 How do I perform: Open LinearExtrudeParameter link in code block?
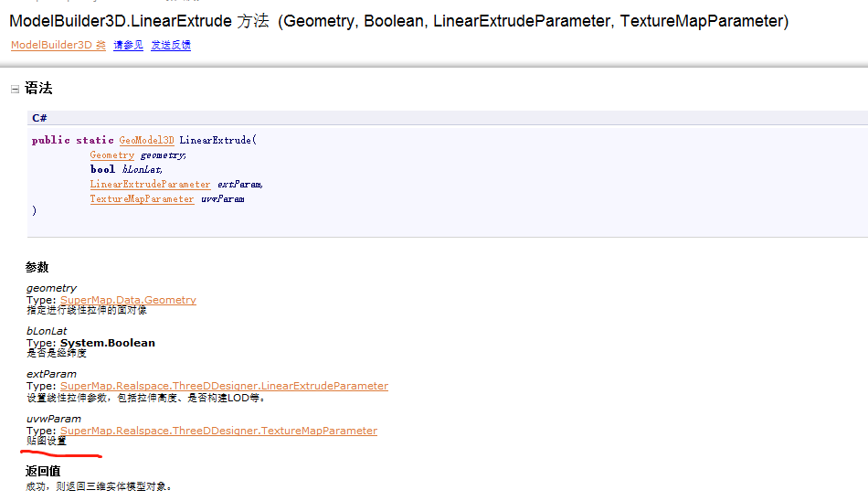click(x=150, y=184)
